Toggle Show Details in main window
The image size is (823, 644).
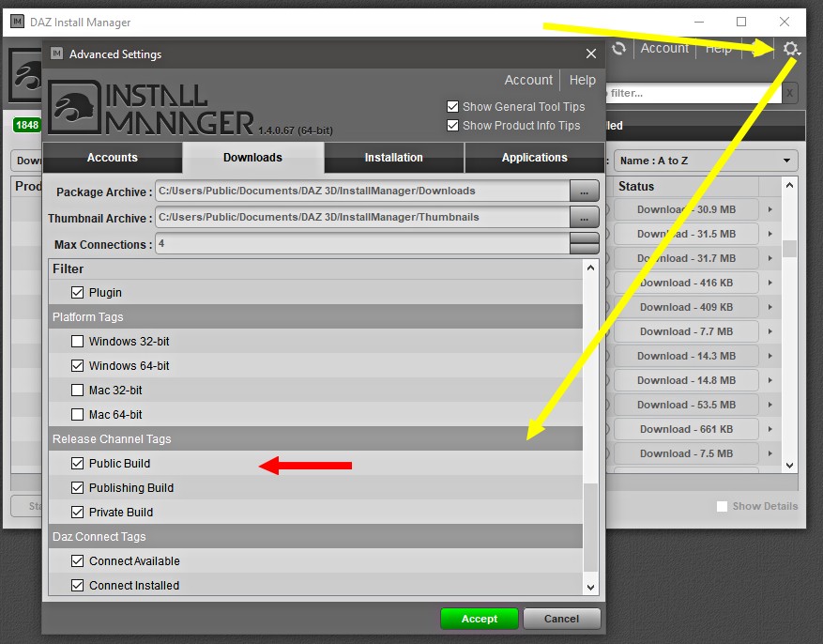(x=723, y=506)
